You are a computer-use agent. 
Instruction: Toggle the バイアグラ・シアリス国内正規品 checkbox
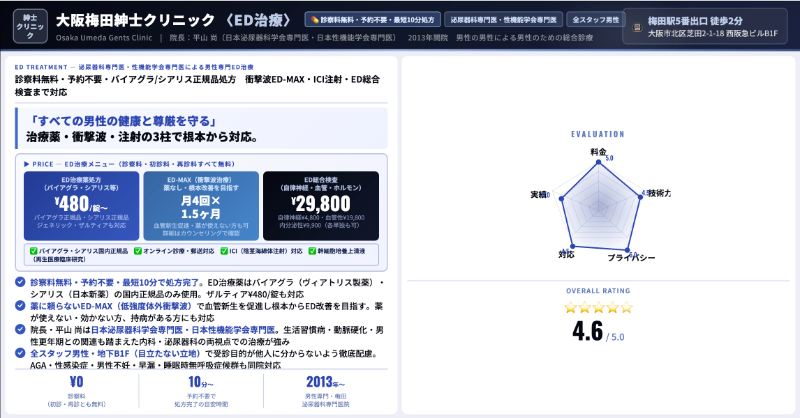coord(32,250)
